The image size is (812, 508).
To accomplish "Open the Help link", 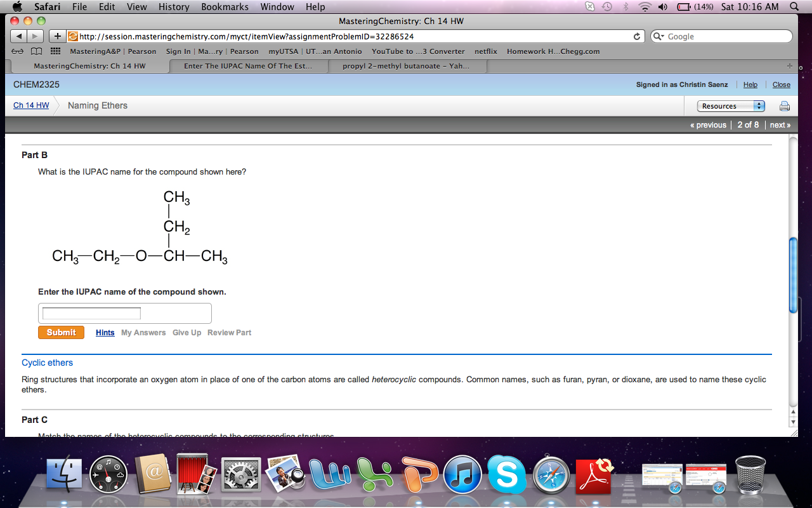I will click(x=750, y=84).
